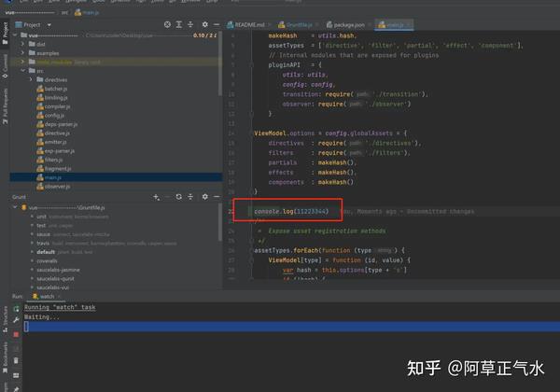This screenshot has height=392, width=560.
Task: Select the unit Grunt task
Action: pos(41,217)
